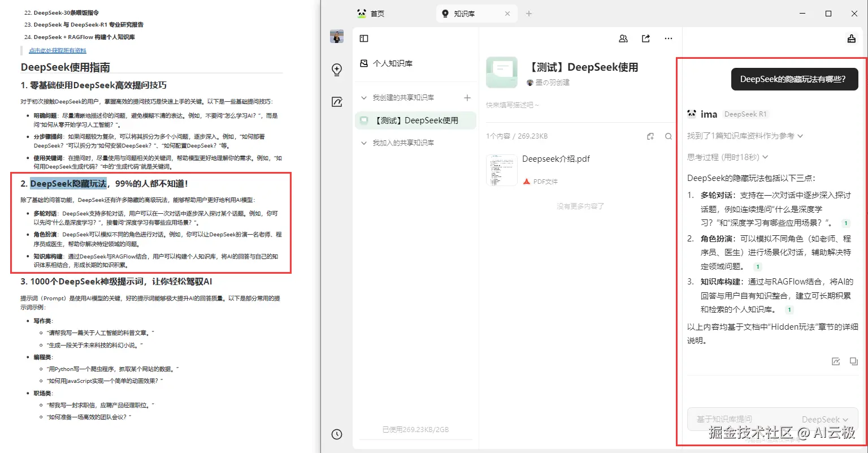This screenshot has height=453, width=868.
Task: Click the share icon in knowledge base header
Action: (x=646, y=38)
